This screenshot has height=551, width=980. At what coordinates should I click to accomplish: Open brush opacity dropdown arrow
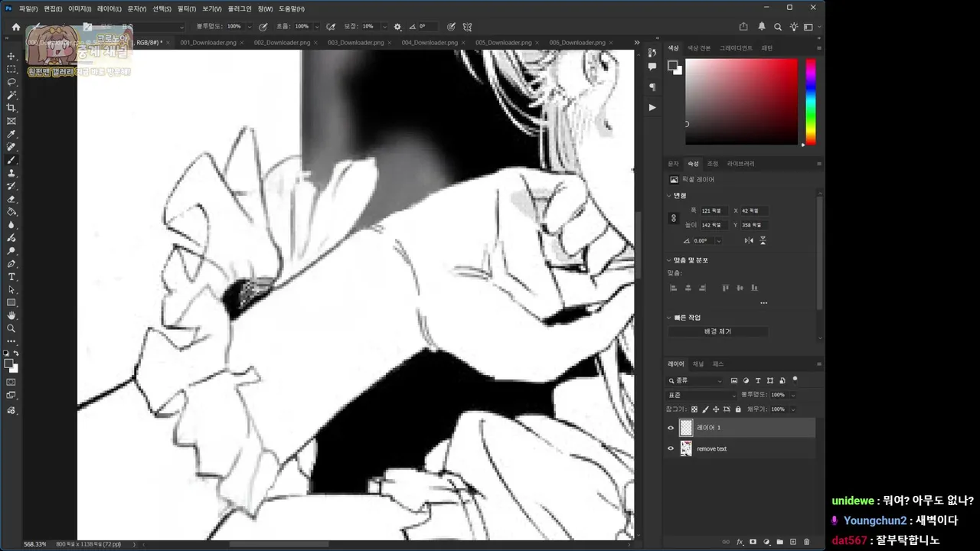(250, 27)
